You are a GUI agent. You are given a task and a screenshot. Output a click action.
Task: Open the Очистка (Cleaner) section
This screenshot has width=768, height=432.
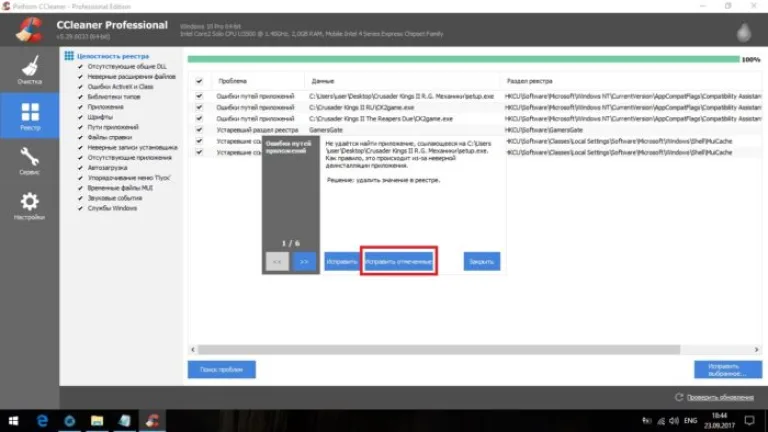[29, 70]
